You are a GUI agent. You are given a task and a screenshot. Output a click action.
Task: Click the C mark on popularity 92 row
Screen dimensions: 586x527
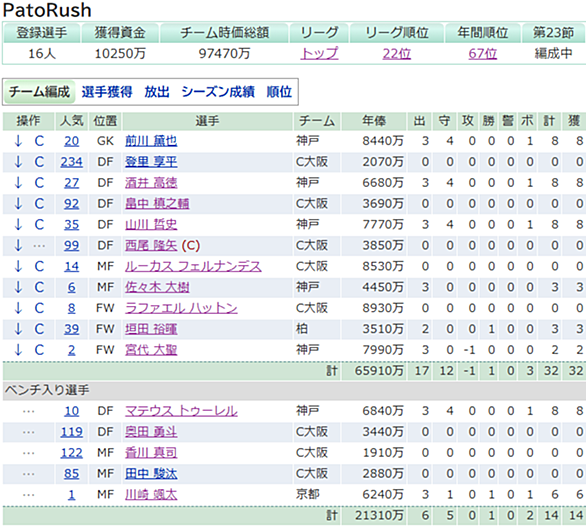39,204
